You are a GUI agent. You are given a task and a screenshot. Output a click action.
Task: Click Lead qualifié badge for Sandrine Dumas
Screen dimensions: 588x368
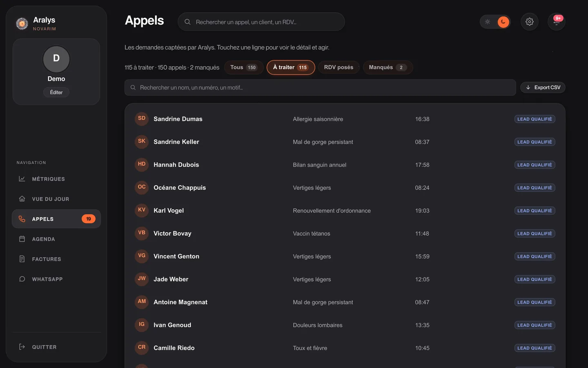[535, 119]
